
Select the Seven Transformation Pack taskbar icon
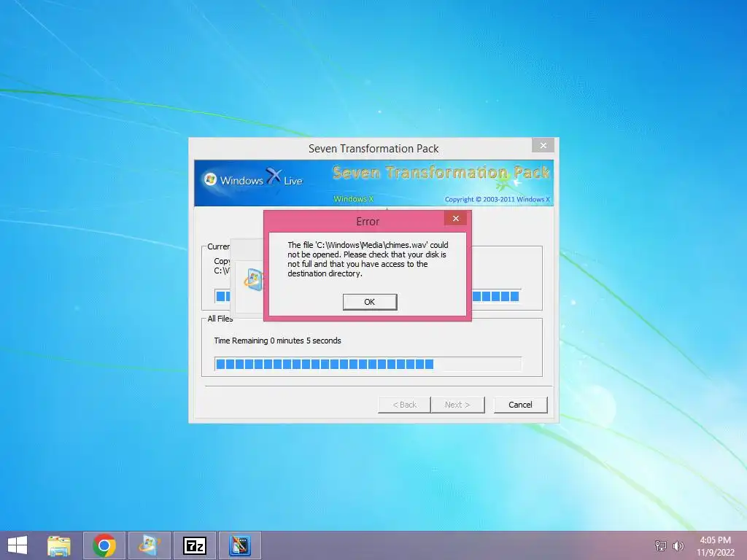149,545
